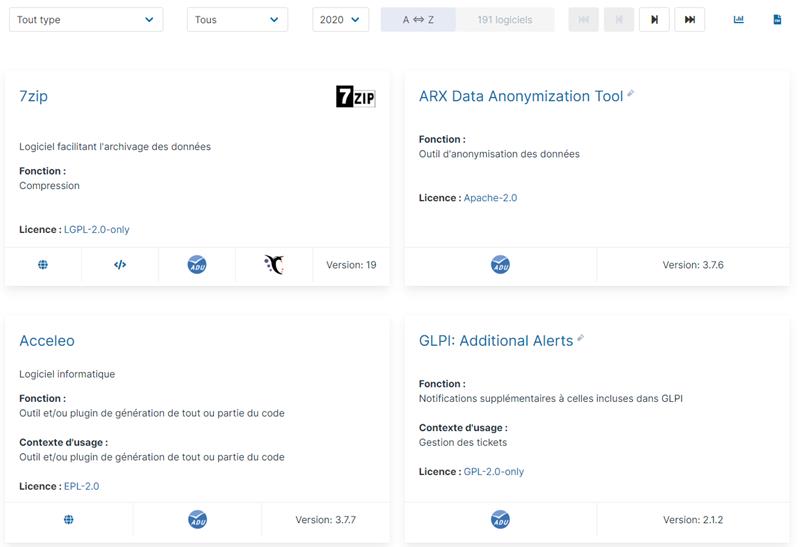This screenshot has height=547, width=800.
Task: Go to the previous page
Action: pyautogui.click(x=619, y=19)
